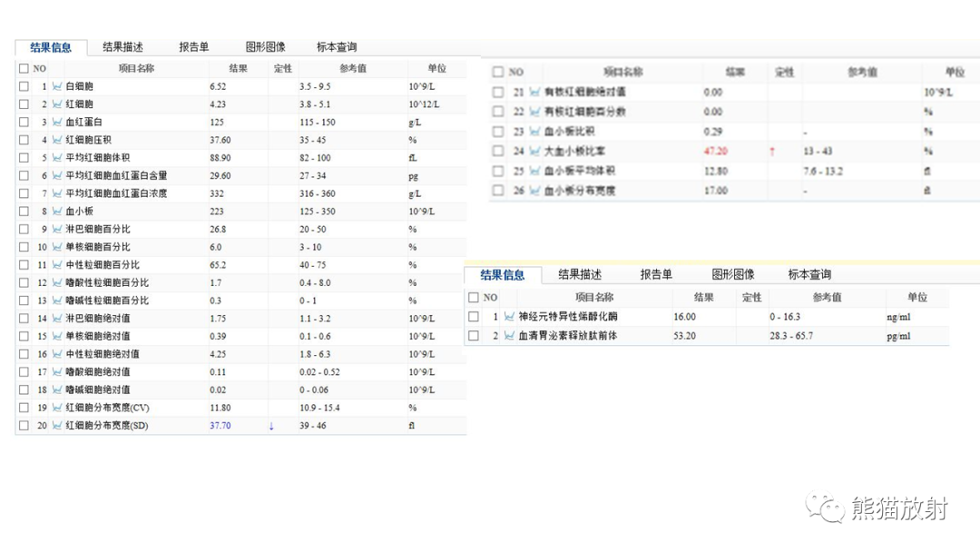Select the high result value 47.20
This screenshot has width=980, height=552.
pos(716,152)
